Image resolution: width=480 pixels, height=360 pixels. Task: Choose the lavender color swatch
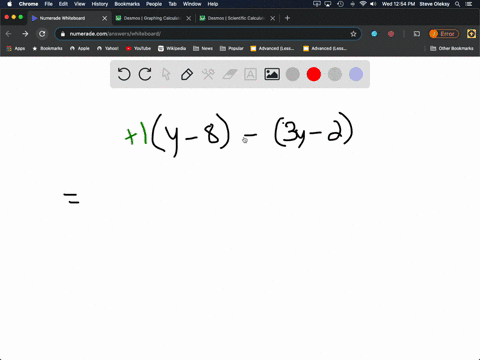click(356, 74)
